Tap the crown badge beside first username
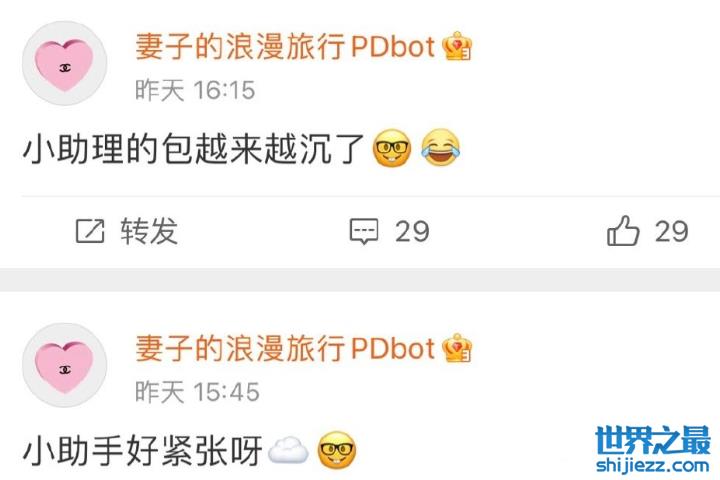Viewport: 720px width, 480px height. click(x=457, y=46)
